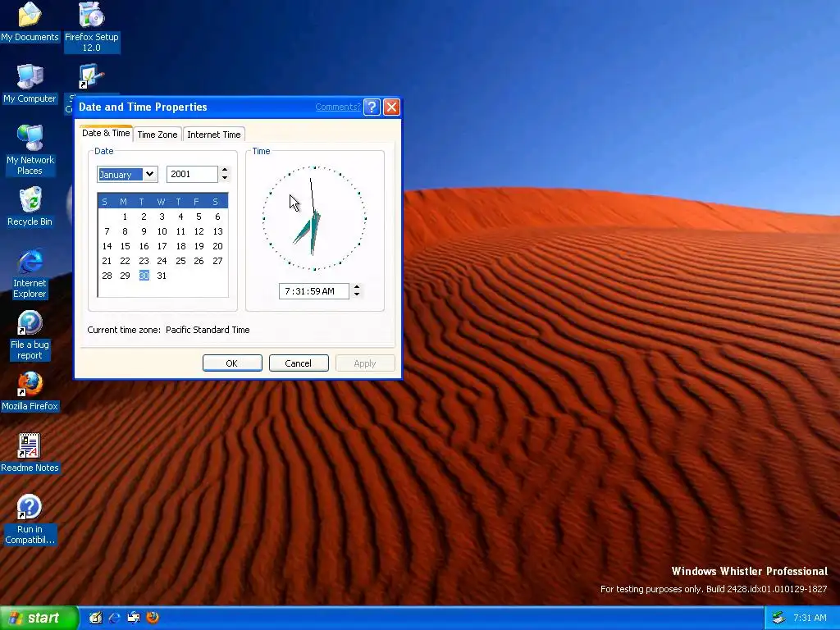Click the time field showing 7:31:59 AM
This screenshot has height=630, width=840.
pos(314,291)
